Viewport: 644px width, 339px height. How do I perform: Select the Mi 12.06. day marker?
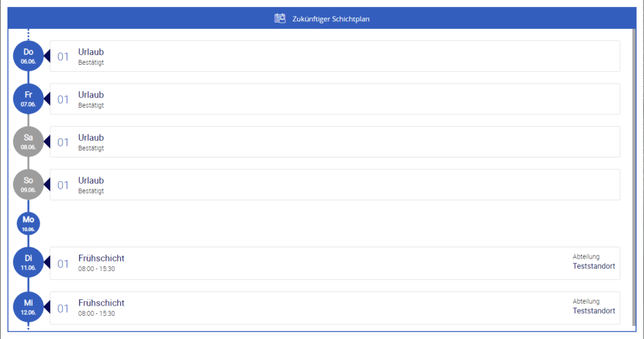click(x=28, y=307)
